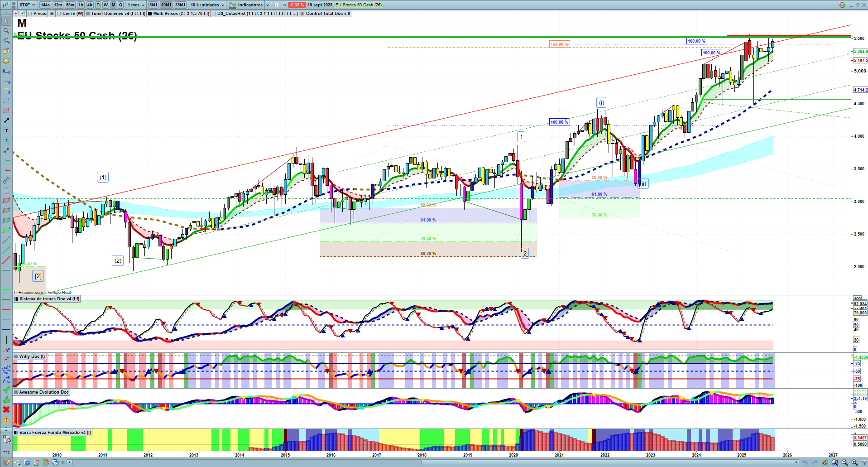Activate the magnifier zoom tool
This screenshot has height=467, width=868.
pos(6,31)
